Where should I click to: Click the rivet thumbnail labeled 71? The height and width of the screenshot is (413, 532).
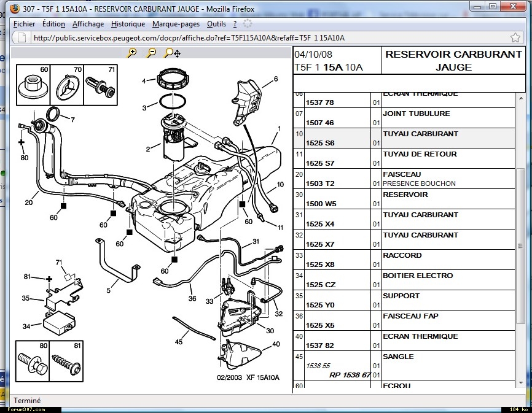point(100,85)
